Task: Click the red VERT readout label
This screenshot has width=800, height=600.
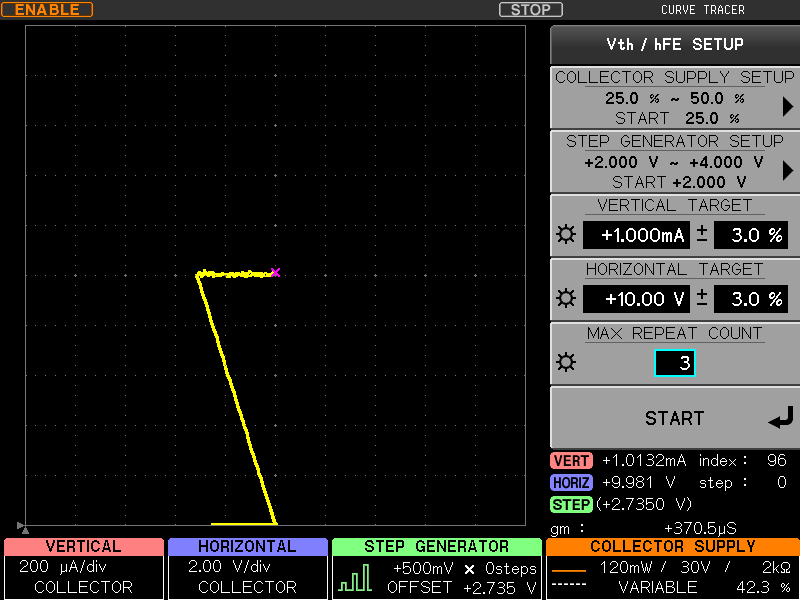Action: tap(571, 461)
